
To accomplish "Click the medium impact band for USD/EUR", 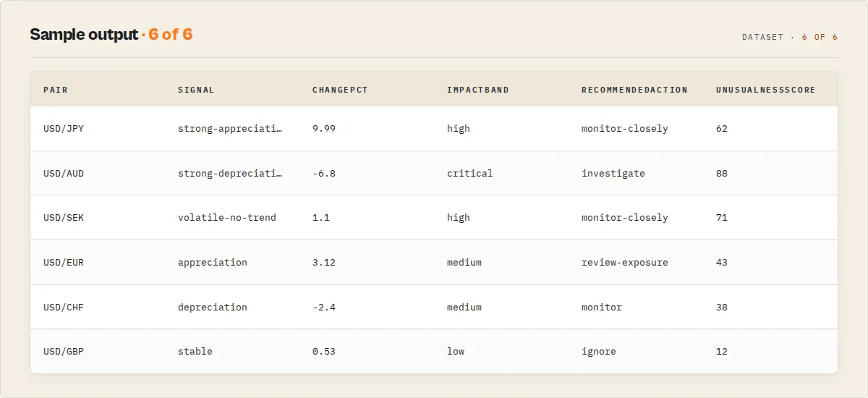I will pos(464,262).
